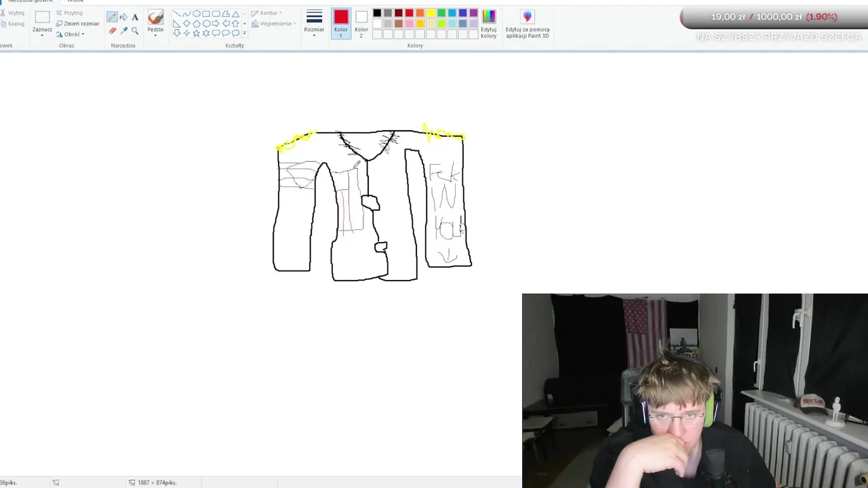Choose the Pentagon shape

click(x=197, y=24)
